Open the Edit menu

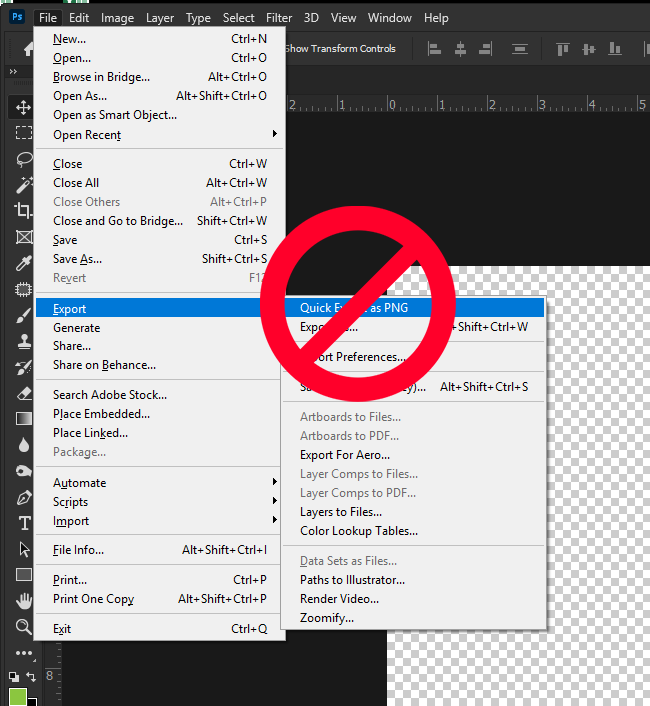click(79, 18)
